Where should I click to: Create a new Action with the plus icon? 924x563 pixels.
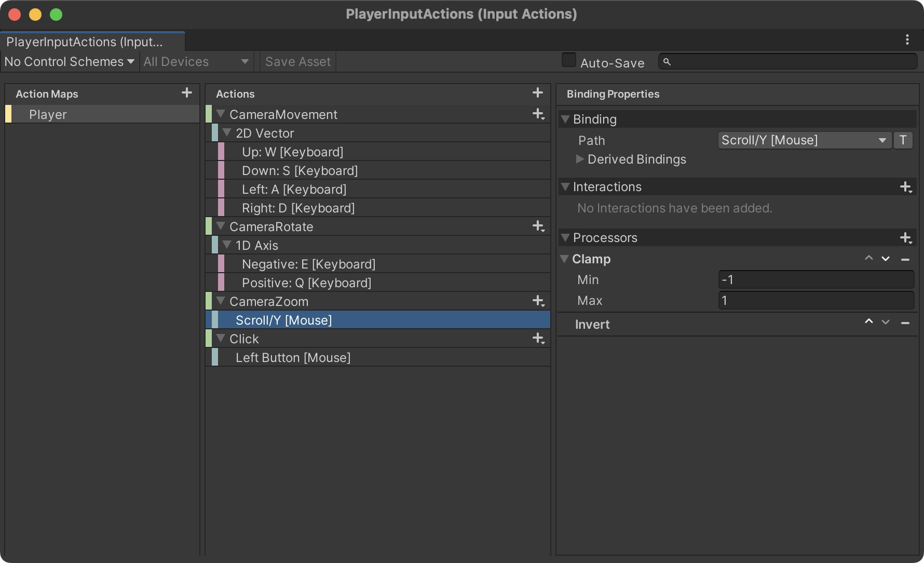click(x=537, y=92)
